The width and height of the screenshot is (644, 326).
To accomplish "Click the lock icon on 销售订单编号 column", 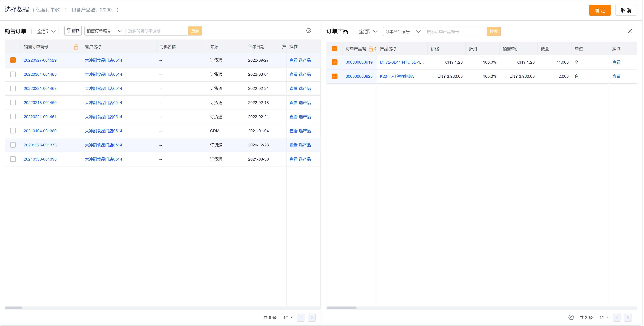I will click(x=76, y=47).
